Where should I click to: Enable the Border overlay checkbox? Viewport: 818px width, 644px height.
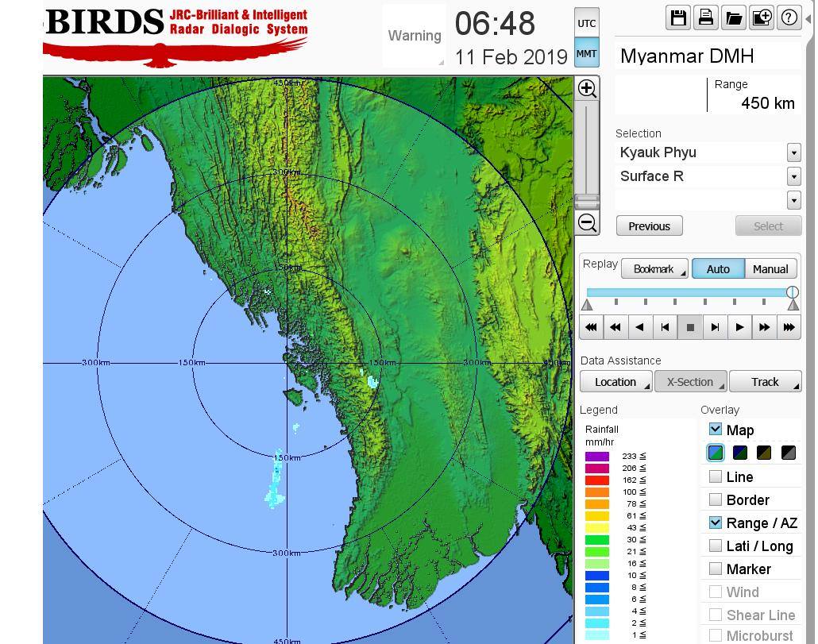point(716,499)
